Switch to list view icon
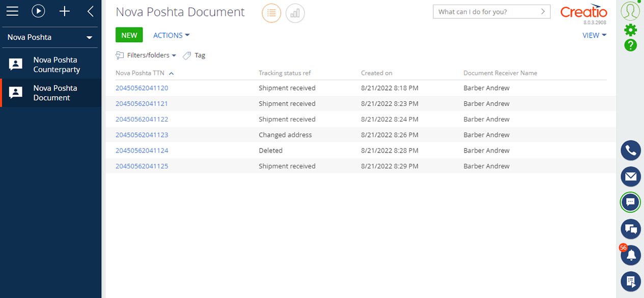This screenshot has width=644, height=298. (271, 13)
